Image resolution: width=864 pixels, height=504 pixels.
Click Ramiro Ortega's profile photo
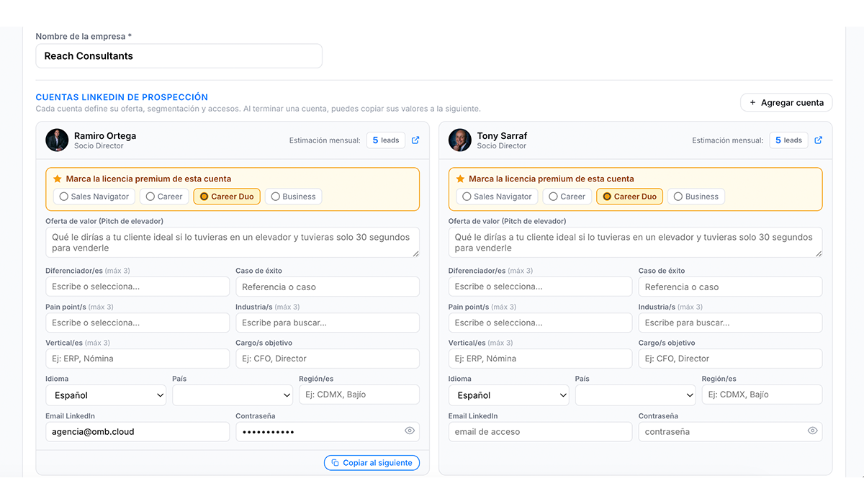coord(57,140)
